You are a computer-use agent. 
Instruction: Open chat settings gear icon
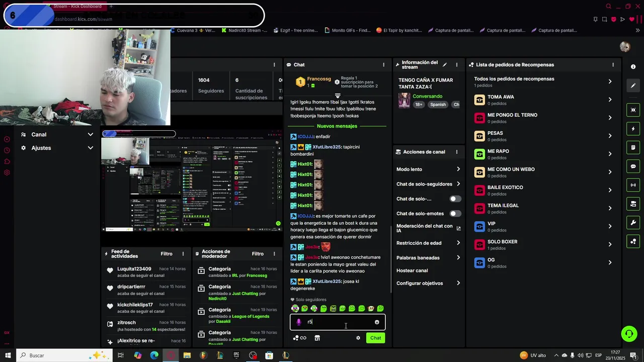coord(358,338)
